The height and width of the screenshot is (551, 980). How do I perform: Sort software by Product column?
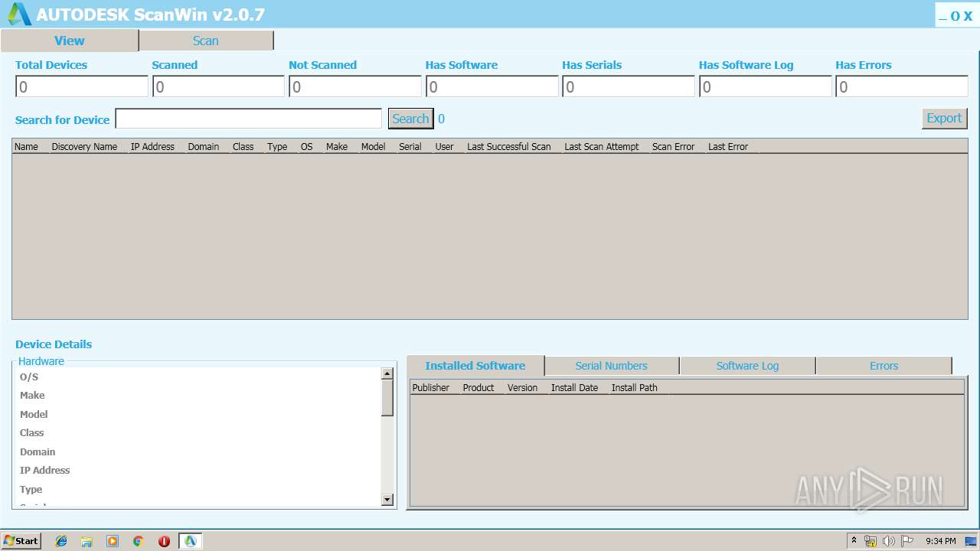479,387
